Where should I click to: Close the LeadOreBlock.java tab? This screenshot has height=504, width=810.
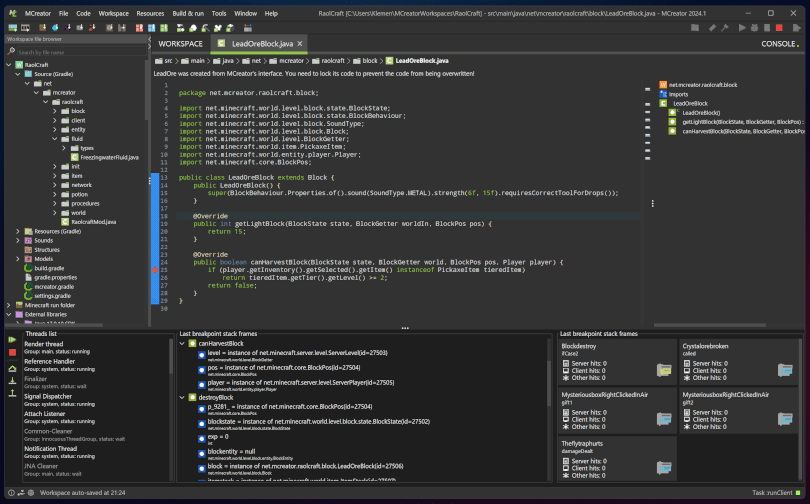point(300,44)
